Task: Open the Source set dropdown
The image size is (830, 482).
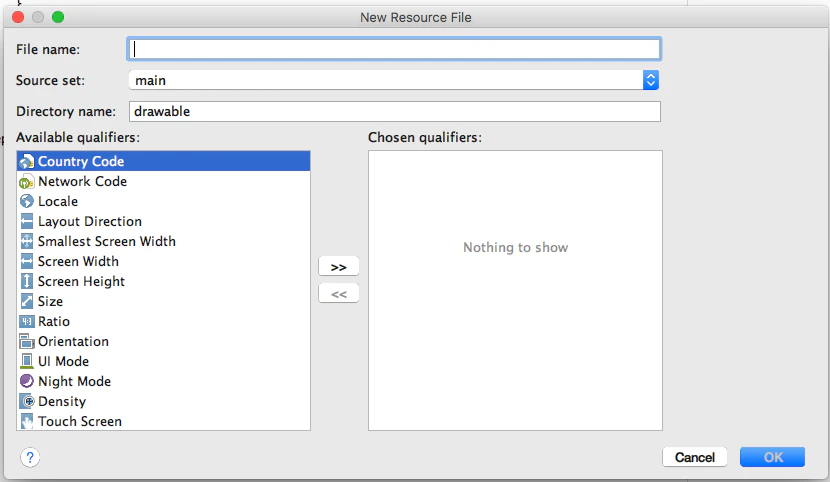Action: point(394,80)
